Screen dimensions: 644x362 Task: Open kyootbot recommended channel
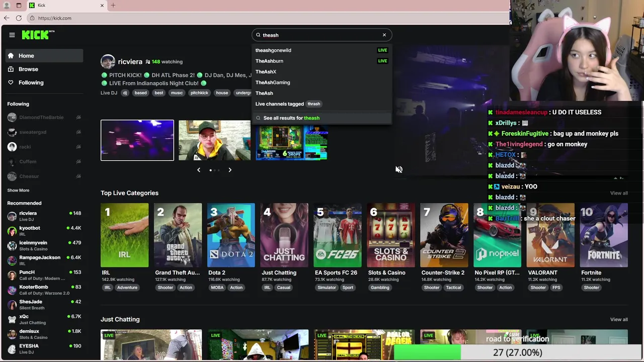point(44,231)
